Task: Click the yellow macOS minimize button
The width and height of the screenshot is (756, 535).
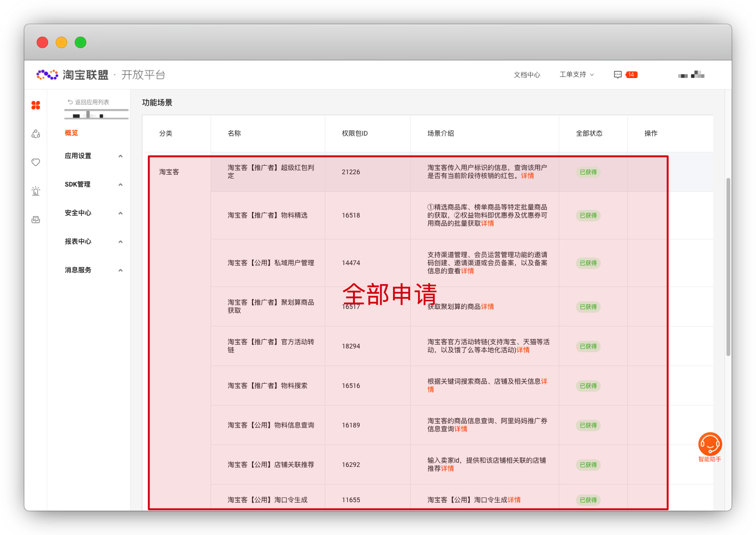Action: [61, 42]
